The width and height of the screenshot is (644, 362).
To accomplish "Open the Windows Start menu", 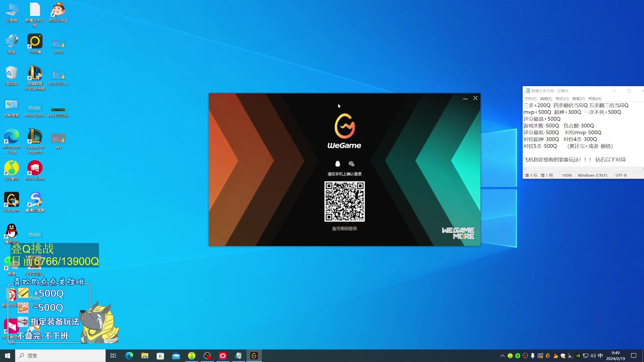I will [7, 356].
